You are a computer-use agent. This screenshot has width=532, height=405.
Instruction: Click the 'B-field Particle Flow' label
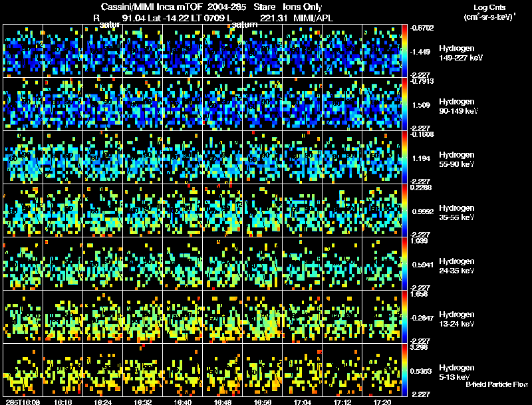point(497,384)
